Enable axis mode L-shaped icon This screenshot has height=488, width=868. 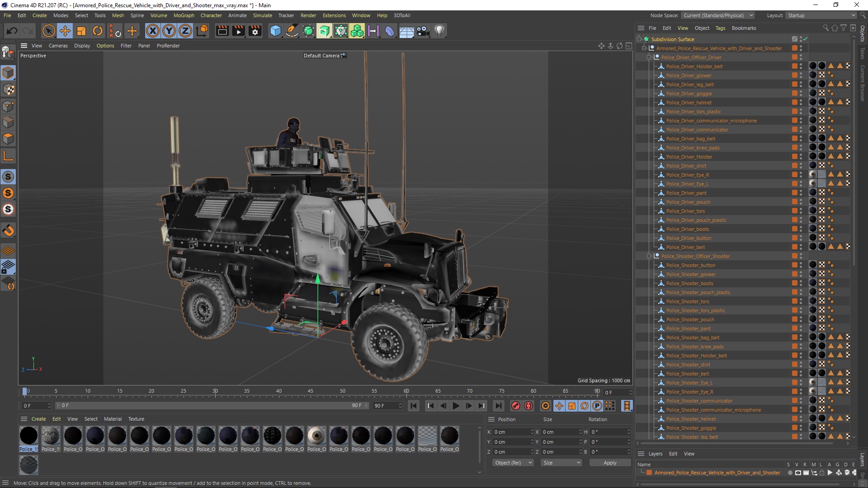[8, 156]
